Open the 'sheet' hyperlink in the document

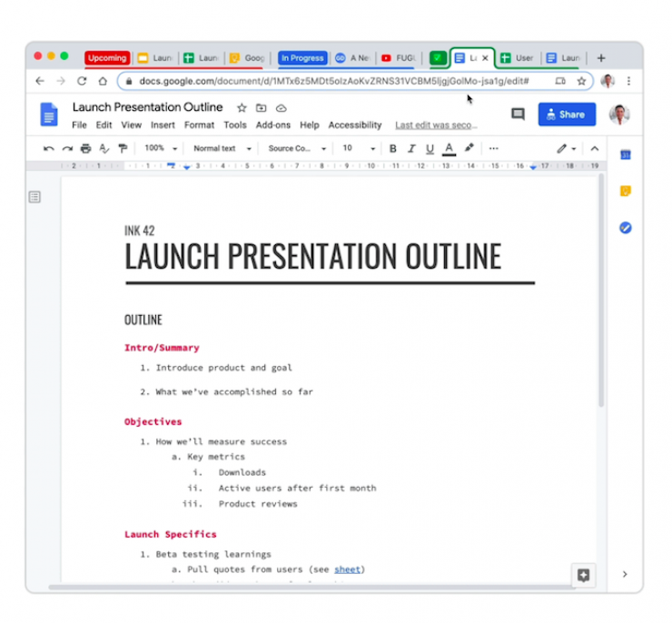click(348, 569)
